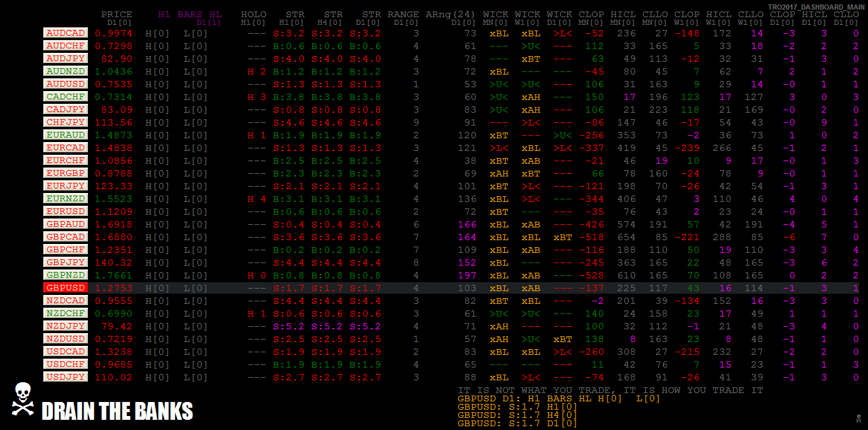Select the AUDCAD symbol button
The height and width of the screenshot is (430, 868).
coord(66,32)
